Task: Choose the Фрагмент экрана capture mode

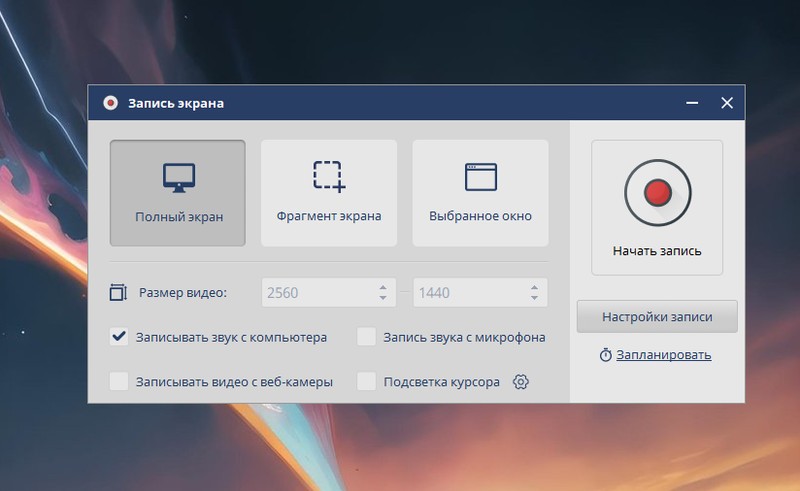Action: (x=329, y=193)
